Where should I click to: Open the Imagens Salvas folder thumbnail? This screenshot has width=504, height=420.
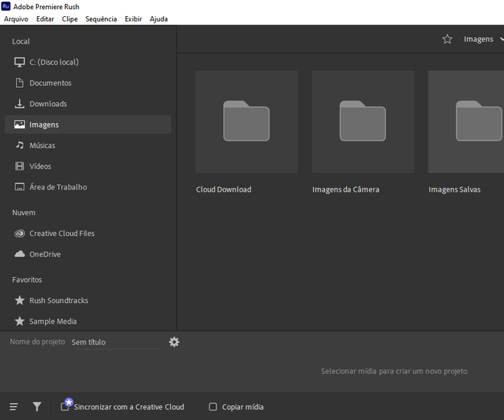coord(466,121)
